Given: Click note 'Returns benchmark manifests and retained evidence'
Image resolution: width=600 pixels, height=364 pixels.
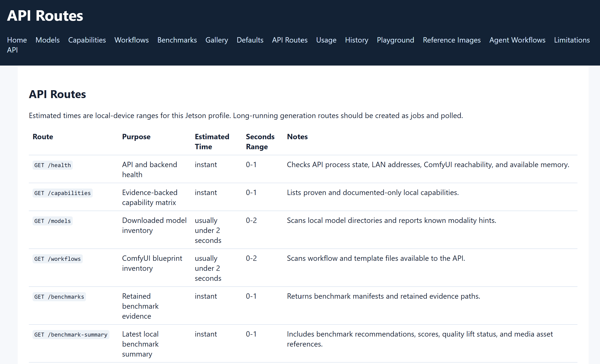Looking at the screenshot, I should [x=383, y=296].
